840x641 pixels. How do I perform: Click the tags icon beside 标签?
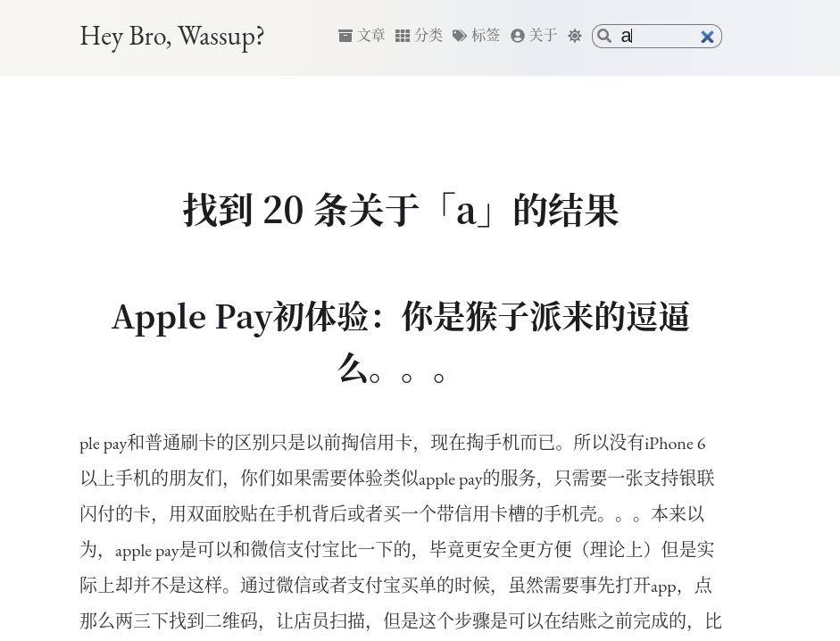pyautogui.click(x=460, y=36)
